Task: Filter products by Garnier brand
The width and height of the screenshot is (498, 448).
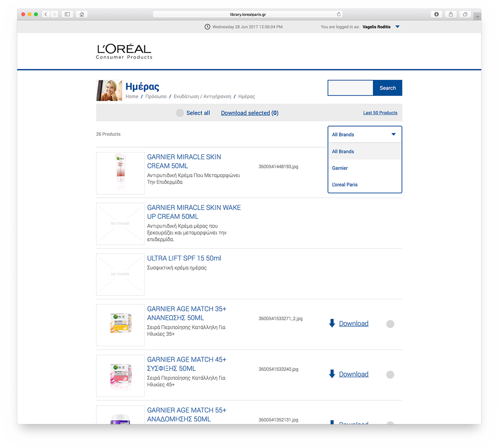Action: coord(365,168)
